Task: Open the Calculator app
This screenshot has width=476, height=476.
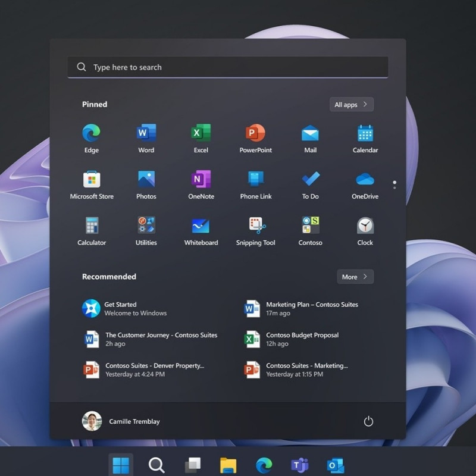Action: pos(92,231)
